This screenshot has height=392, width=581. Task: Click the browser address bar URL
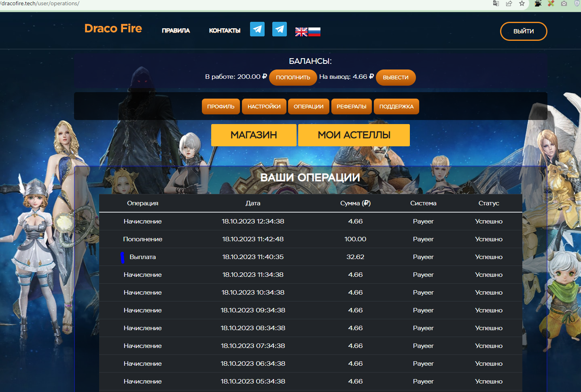[40, 4]
